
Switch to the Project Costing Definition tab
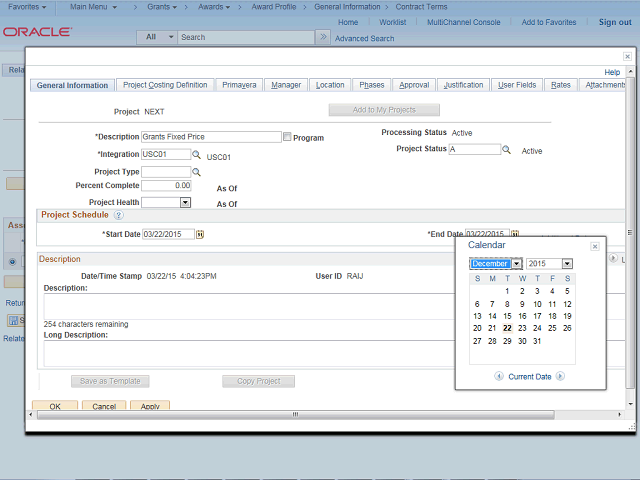(x=165, y=85)
